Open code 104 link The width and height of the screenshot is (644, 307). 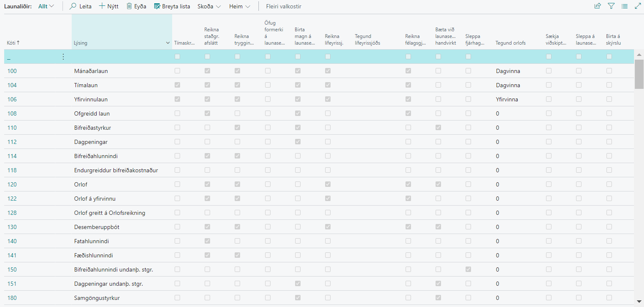[12, 85]
